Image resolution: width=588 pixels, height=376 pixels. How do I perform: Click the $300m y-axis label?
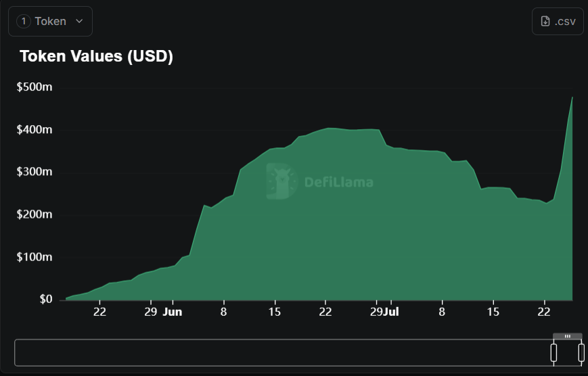34,172
